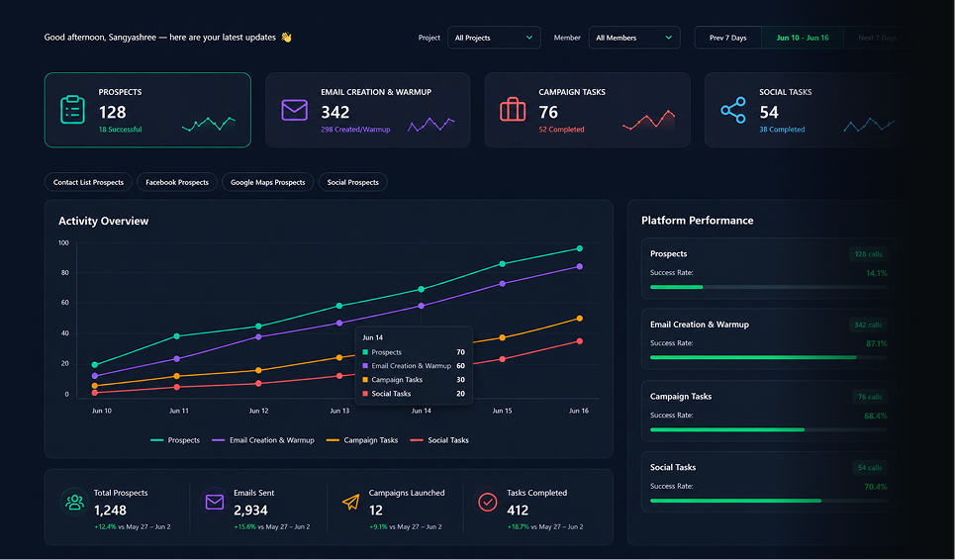The width and height of the screenshot is (955, 560).
Task: Toggle Campaign Tasks series in chart legend
Action: click(x=362, y=440)
